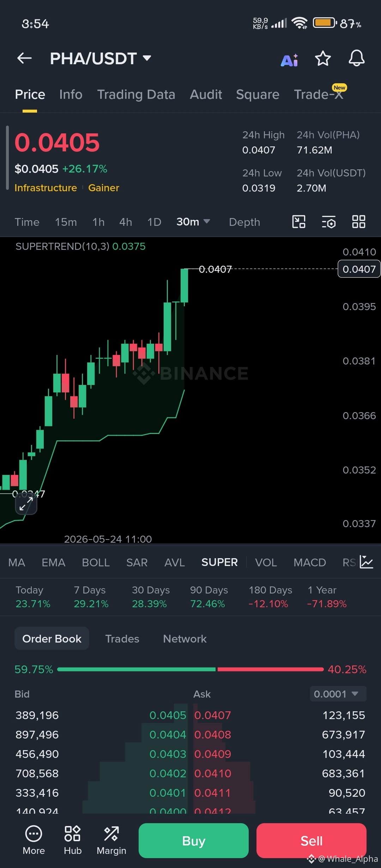Open the Audit tab
This screenshot has height=868, width=381.
206,95
